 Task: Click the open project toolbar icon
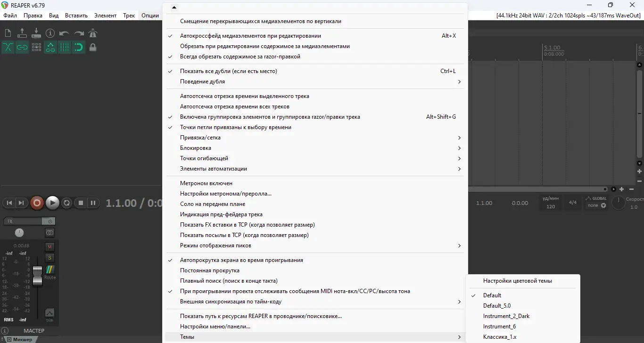pos(22,33)
